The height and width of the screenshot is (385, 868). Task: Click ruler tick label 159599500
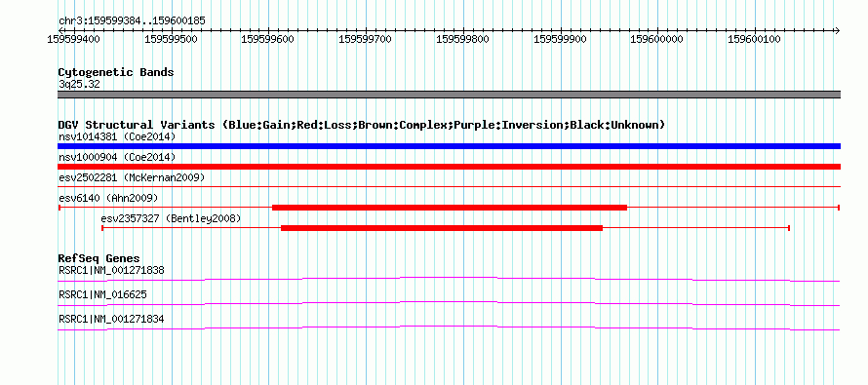click(x=171, y=40)
